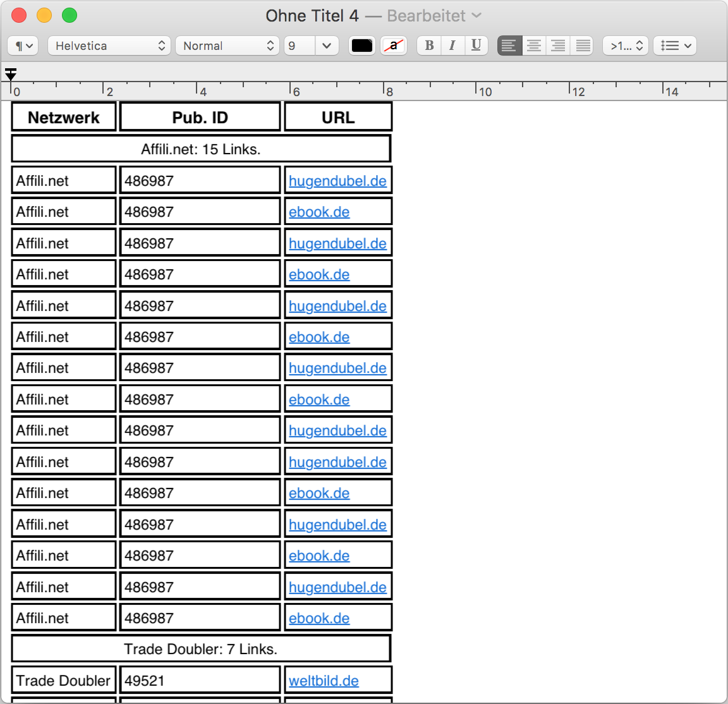Toggle italic formatting
This screenshot has height=704, width=728.
(452, 46)
